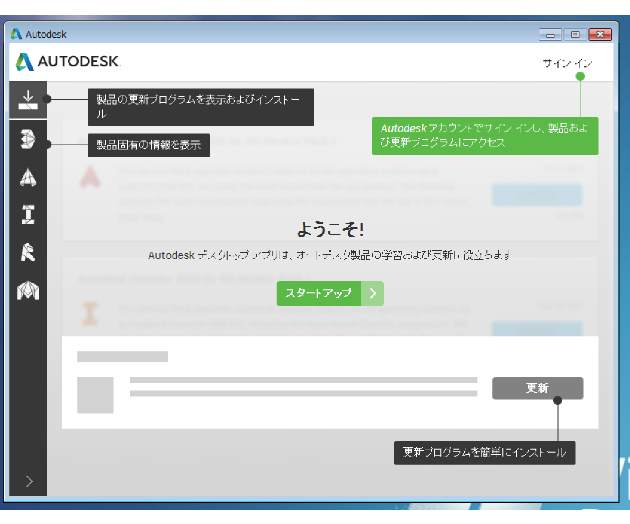Click the gray 更新 button
Screen dimensions: 630x524
click(x=538, y=388)
